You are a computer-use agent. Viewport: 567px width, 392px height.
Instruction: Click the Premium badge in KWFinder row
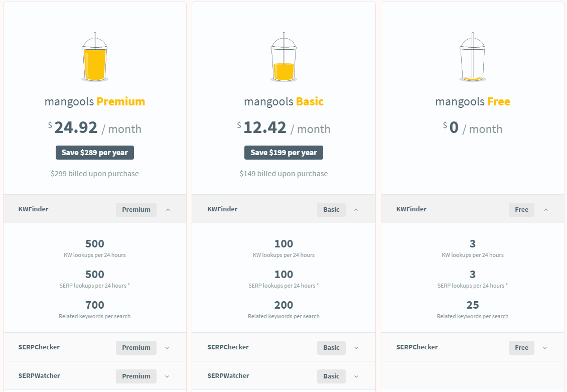136,210
